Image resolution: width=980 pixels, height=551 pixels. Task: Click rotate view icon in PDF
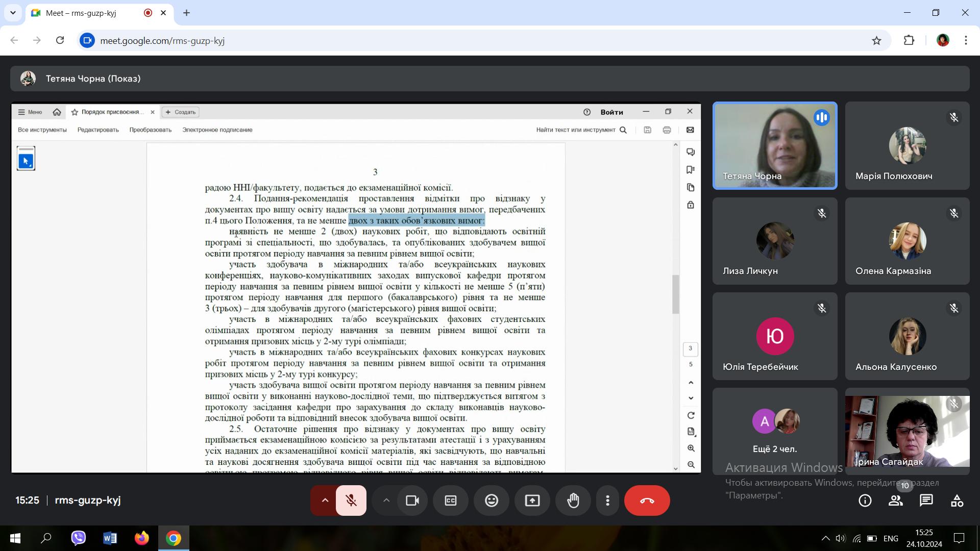(691, 415)
